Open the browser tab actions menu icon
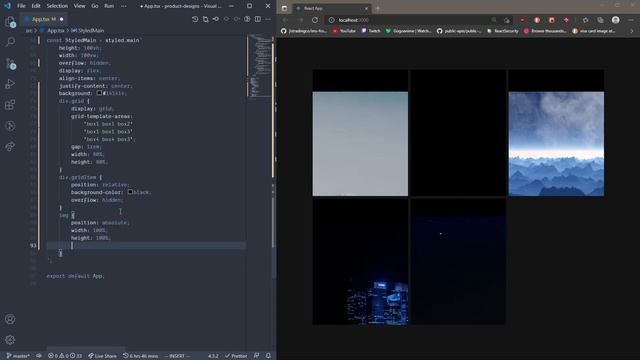Image resolution: width=640 pixels, height=360 pixels. [x=284, y=8]
